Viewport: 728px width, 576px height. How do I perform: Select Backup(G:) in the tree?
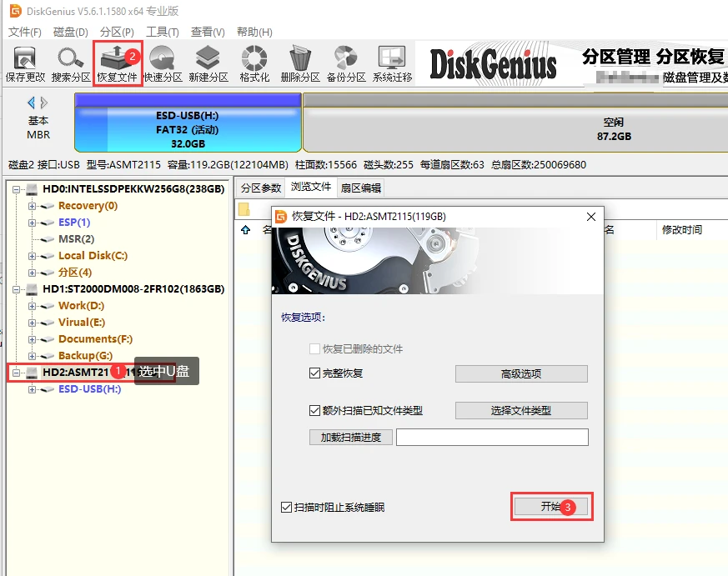[x=85, y=356]
